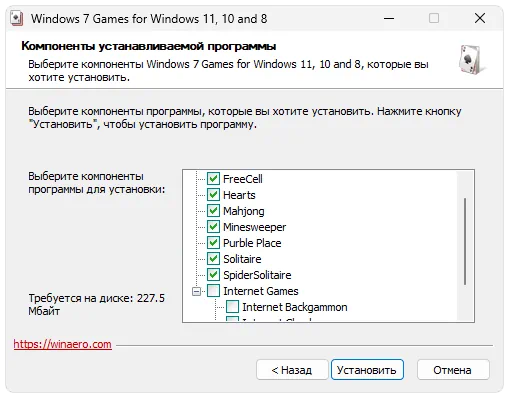Uncheck the SpiderSolitaire checkbox
507x396 pixels.
point(213,275)
